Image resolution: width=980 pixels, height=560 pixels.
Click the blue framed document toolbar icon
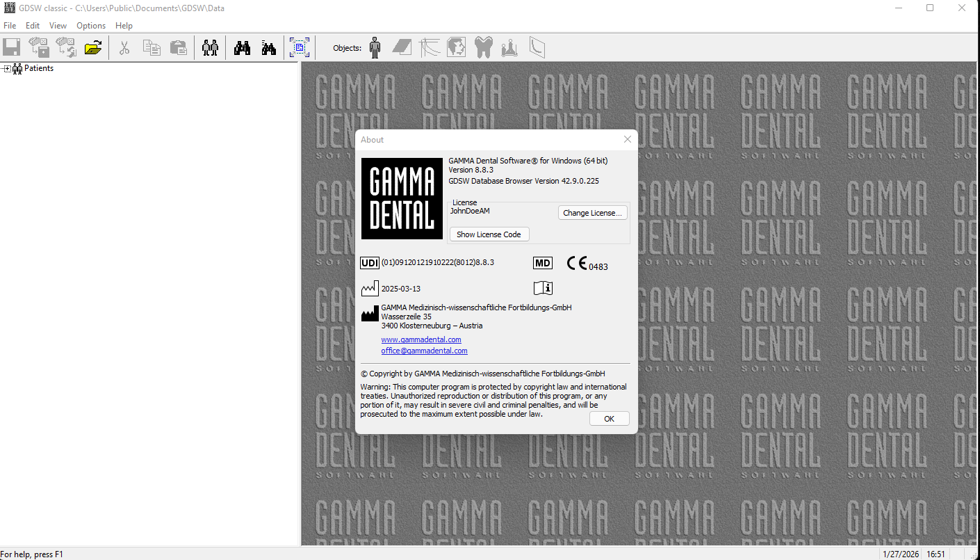[300, 47]
